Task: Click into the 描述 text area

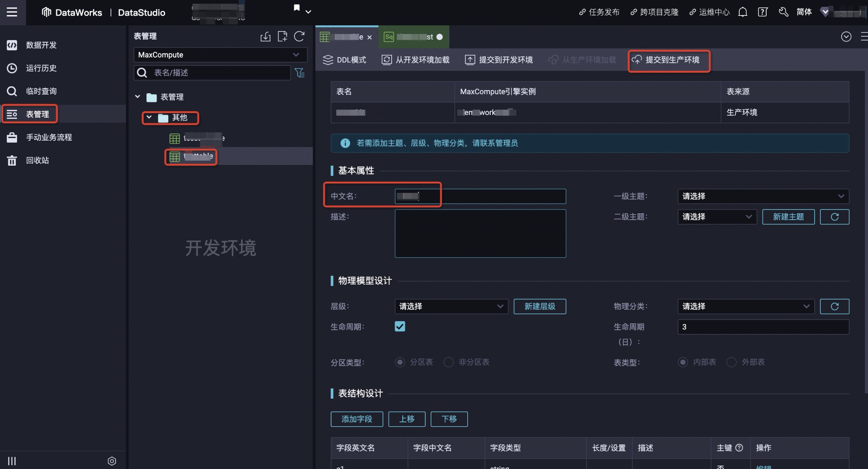Action: pos(480,233)
